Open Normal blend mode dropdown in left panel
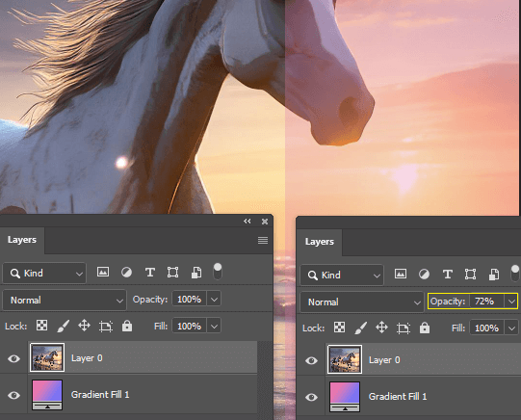The height and width of the screenshot is (420, 521). click(65, 300)
